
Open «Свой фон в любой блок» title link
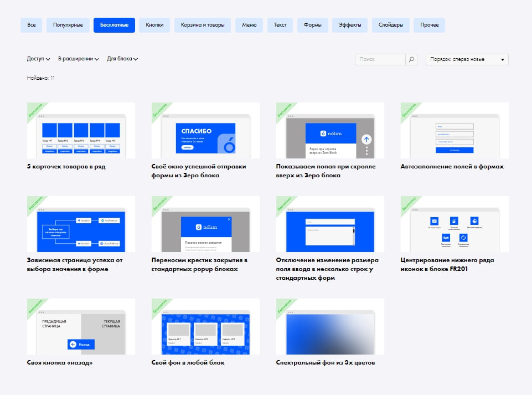[x=188, y=363]
